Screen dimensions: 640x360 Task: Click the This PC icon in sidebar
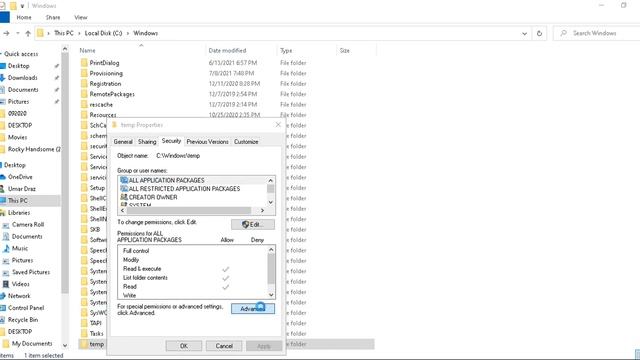pos(3,200)
